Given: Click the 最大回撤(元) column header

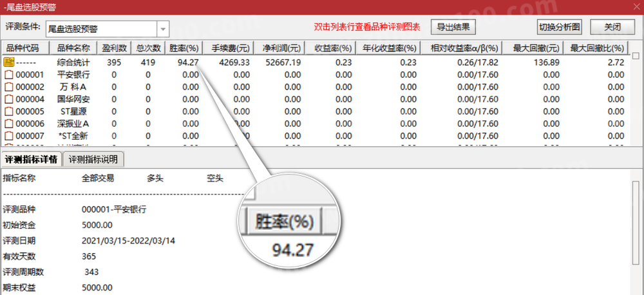Looking at the screenshot, I should (x=536, y=48).
